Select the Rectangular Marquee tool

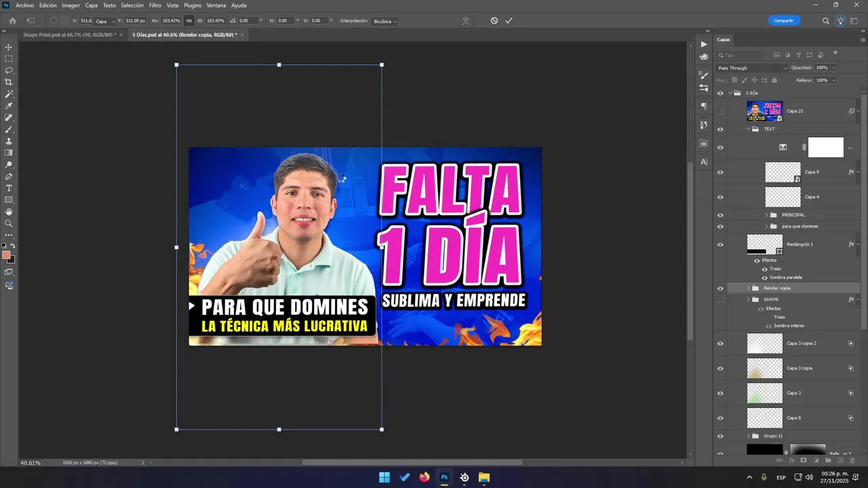[x=9, y=59]
